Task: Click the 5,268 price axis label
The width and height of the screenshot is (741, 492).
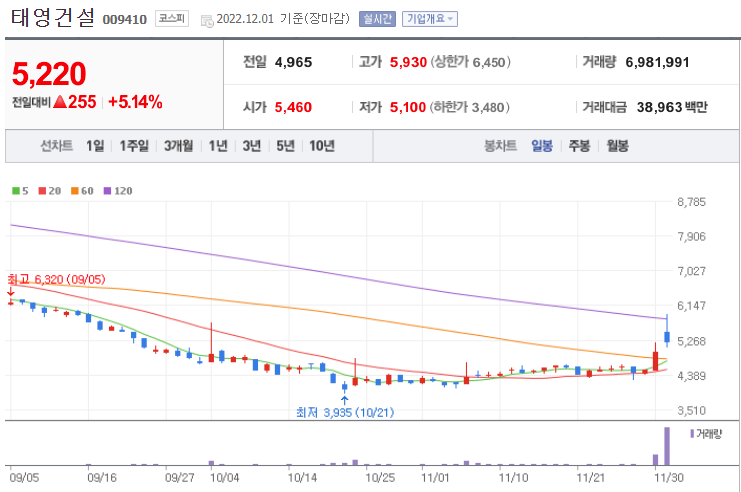Action: click(691, 341)
